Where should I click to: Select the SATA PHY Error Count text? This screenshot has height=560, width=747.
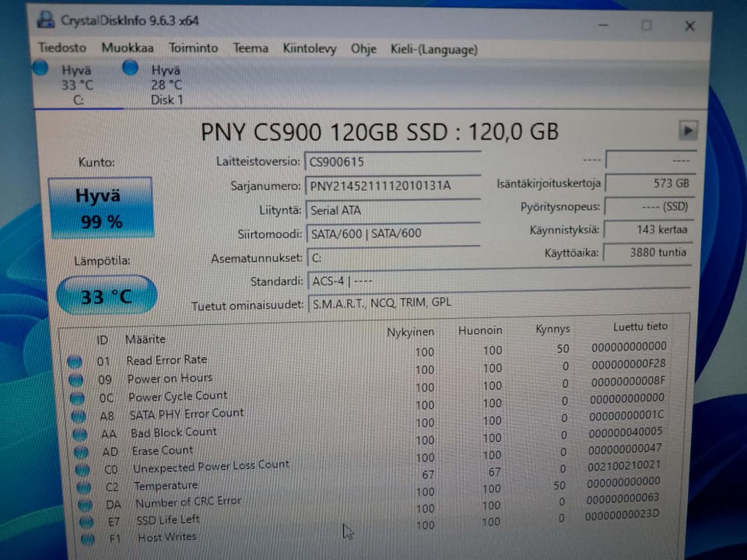point(186,414)
